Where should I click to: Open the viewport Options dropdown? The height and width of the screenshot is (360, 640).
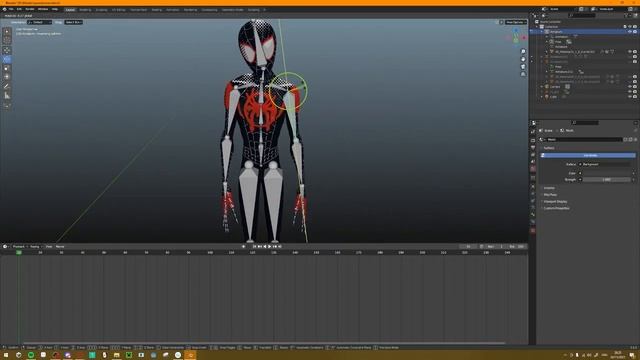pyautogui.click(x=515, y=22)
